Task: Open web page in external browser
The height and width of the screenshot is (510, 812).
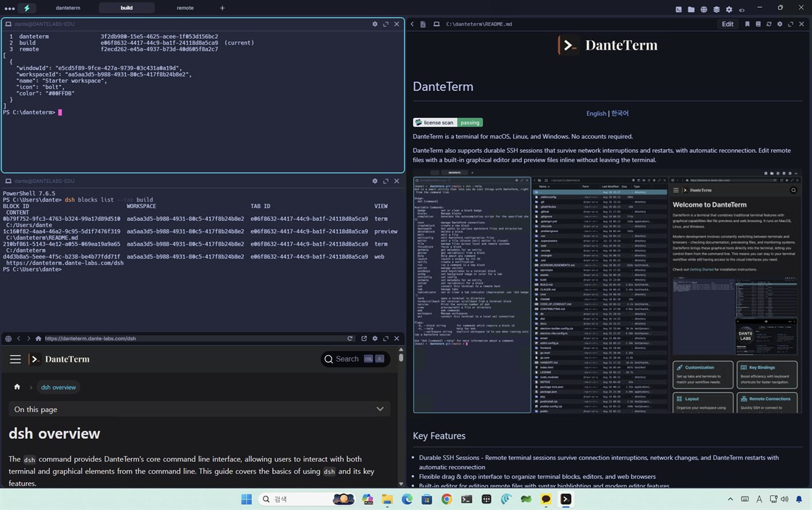Action: [x=364, y=338]
